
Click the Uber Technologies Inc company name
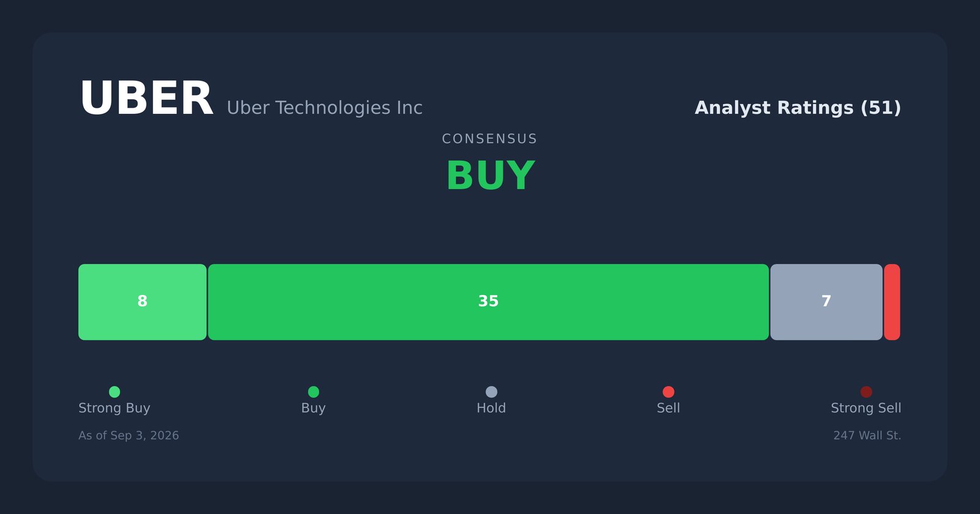pyautogui.click(x=325, y=108)
